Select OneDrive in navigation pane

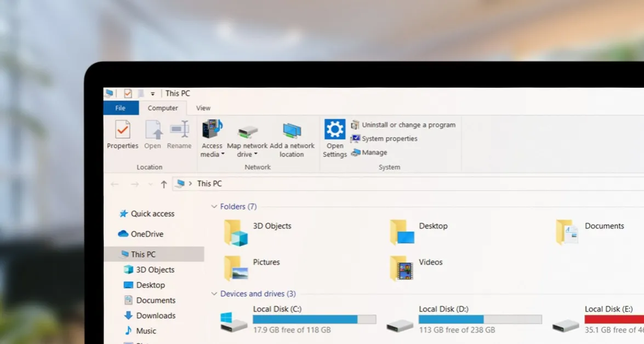point(141,234)
